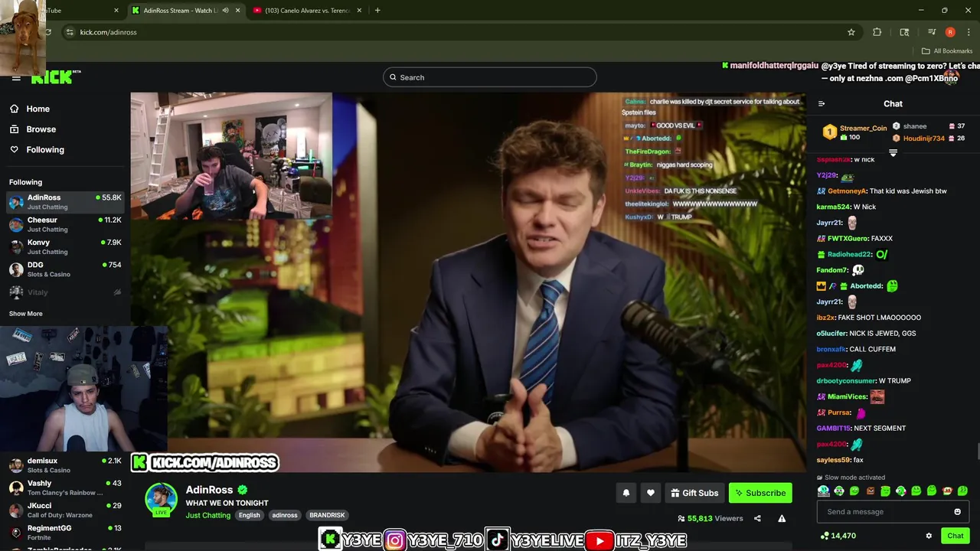Select the Konvy channel in sidebar

coord(65,246)
